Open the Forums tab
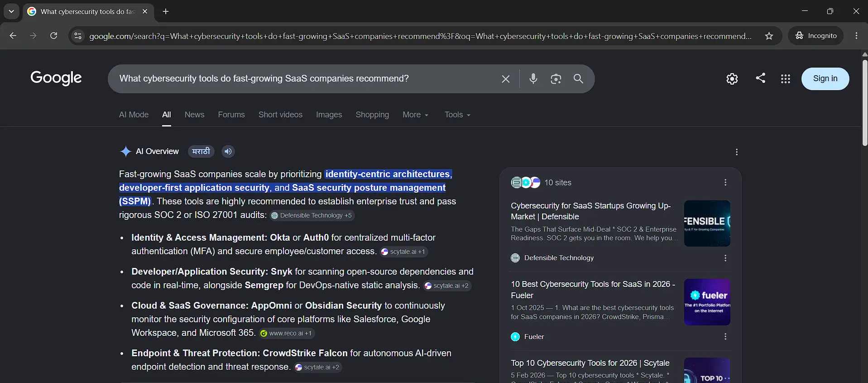The width and height of the screenshot is (868, 383). point(231,115)
